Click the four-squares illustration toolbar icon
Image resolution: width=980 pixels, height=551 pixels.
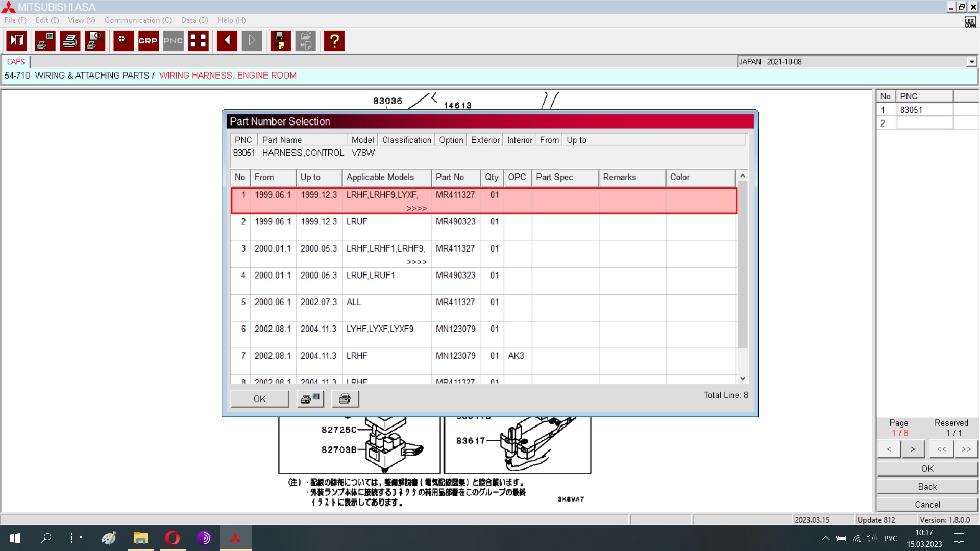click(198, 41)
